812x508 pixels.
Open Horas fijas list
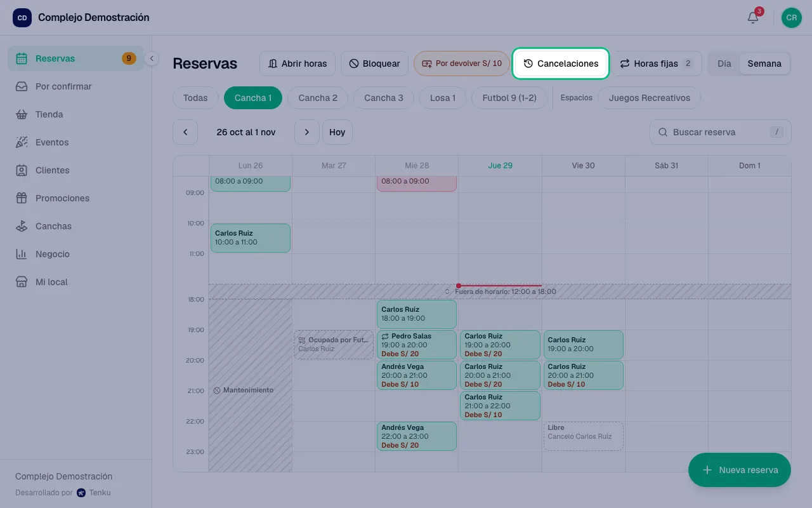pyautogui.click(x=657, y=63)
